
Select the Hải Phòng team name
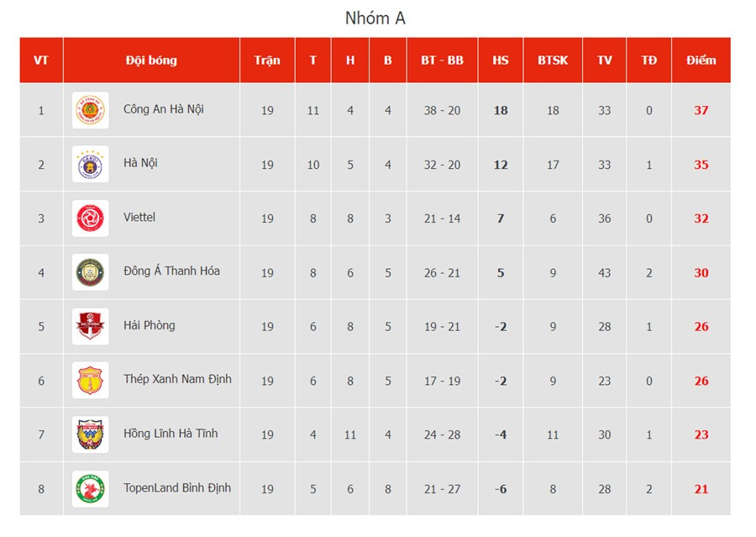point(150,325)
